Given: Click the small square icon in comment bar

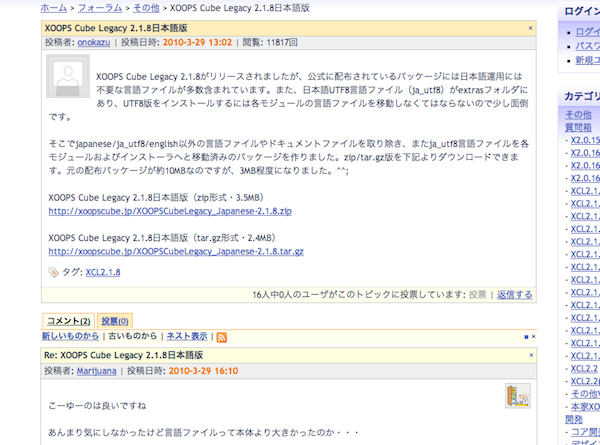Looking at the screenshot, I should tap(526, 337).
